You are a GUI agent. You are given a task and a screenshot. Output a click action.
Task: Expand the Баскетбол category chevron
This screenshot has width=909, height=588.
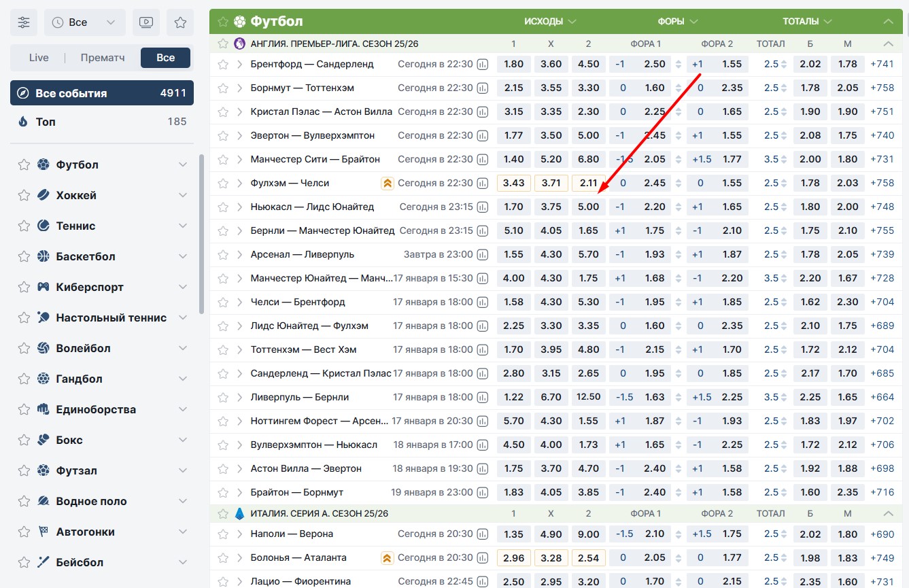pyautogui.click(x=182, y=256)
